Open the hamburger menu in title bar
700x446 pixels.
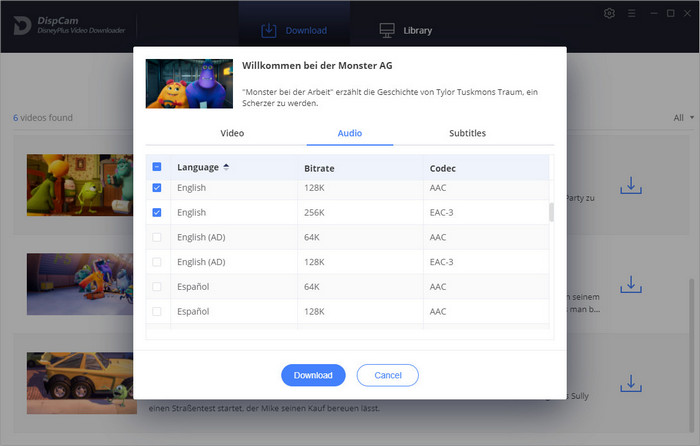tap(632, 13)
